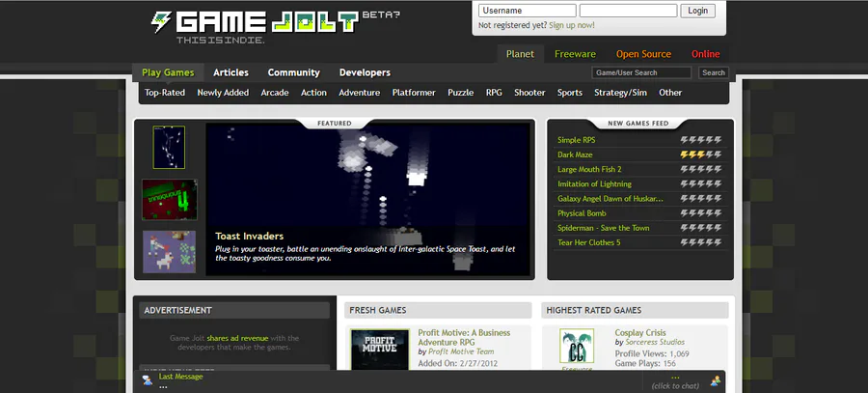Follow the shares ad revenue link
This screenshot has width=868, height=393.
[237, 338]
